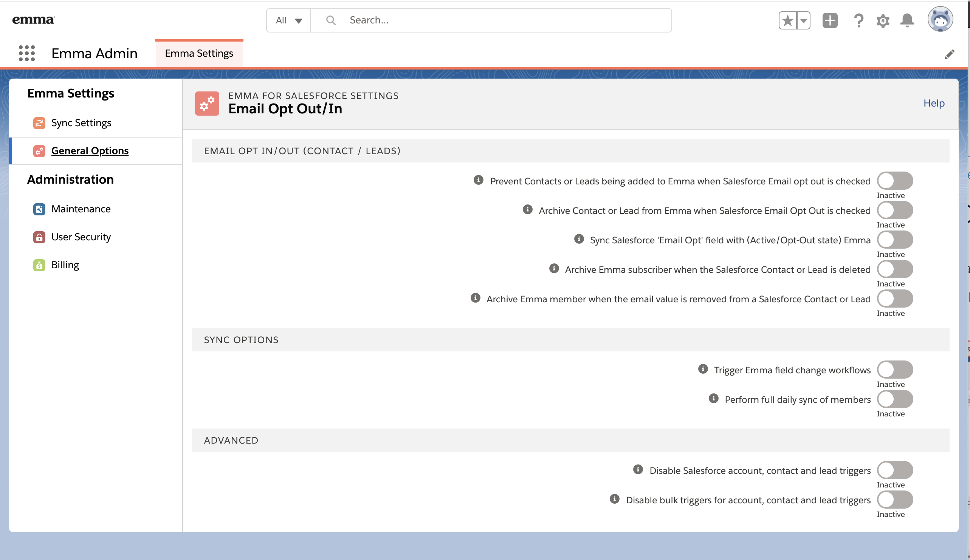Click info icon beside Archive Contact or Lead

click(527, 209)
